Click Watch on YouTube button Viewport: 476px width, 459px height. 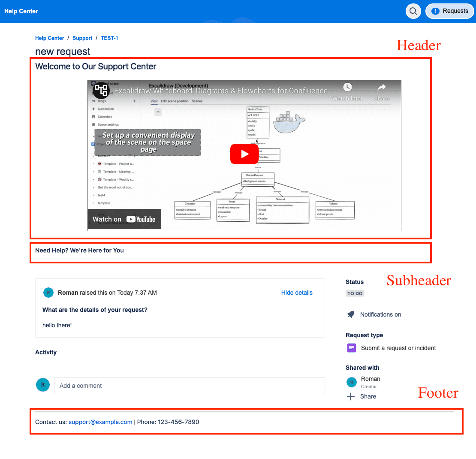click(124, 219)
